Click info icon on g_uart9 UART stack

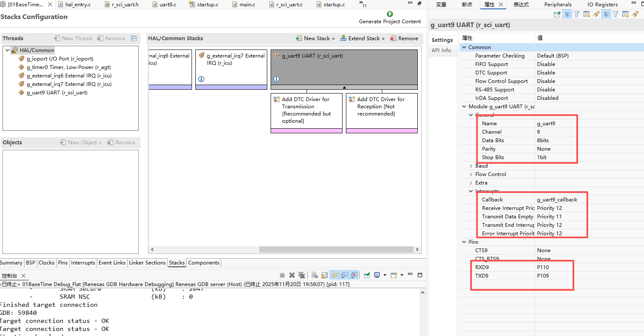pyautogui.click(x=277, y=79)
